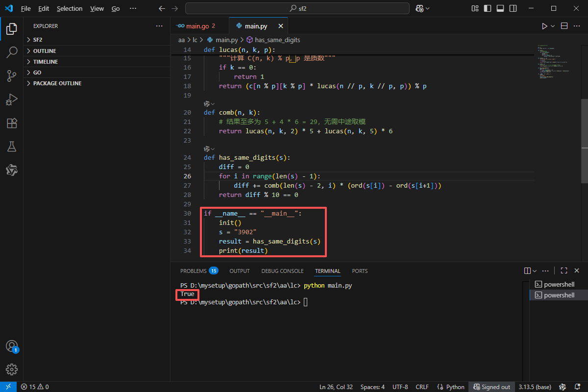The height and width of the screenshot is (392, 588).
Task: Expand the OUTLINE section
Action: pyautogui.click(x=97, y=51)
